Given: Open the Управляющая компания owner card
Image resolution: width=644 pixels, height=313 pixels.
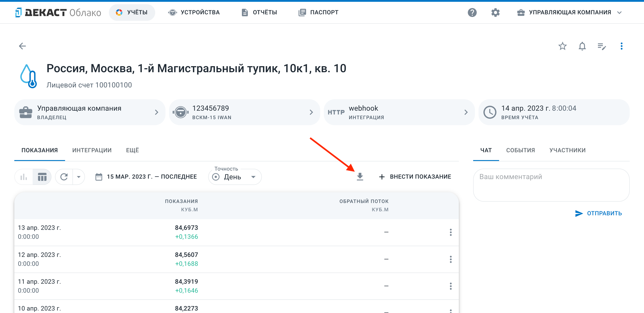Looking at the screenshot, I should point(90,112).
